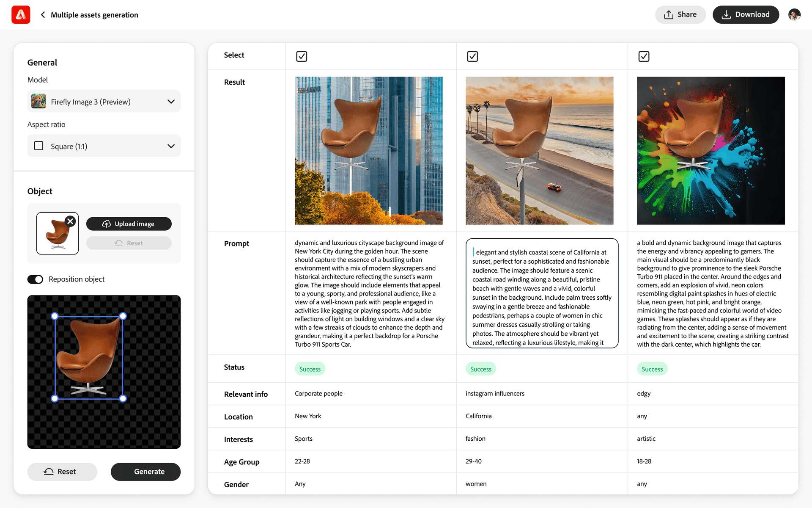812x508 pixels.
Task: Select top-right handle of object bounding box
Action: [x=123, y=316]
